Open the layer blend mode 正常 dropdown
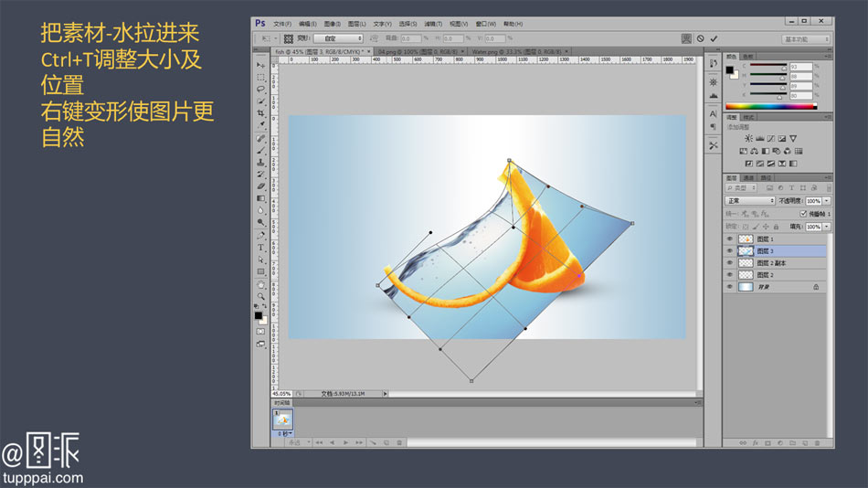 pos(750,200)
